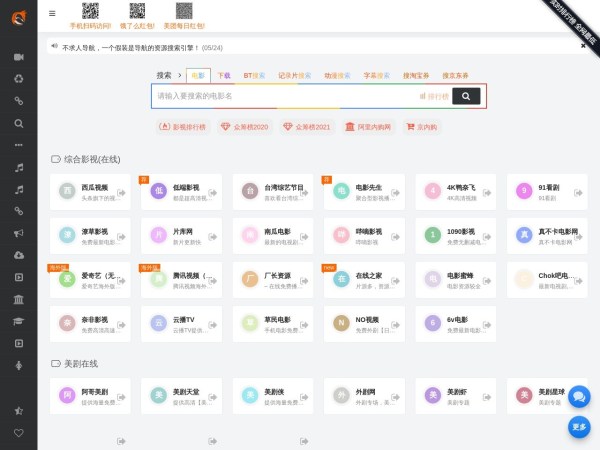Screen dimensions: 600x450
Task: Open the 美剧天堂 site card
Action: pos(181,396)
